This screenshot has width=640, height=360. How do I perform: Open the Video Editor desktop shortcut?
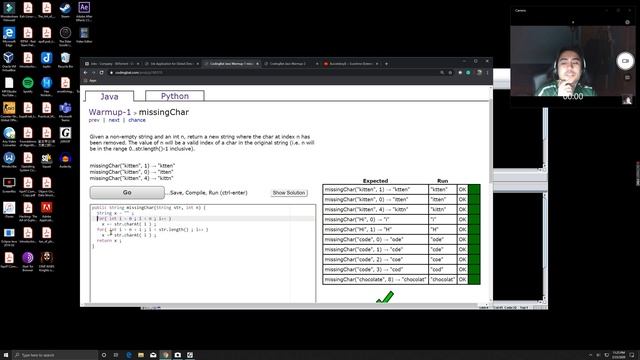pyautogui.click(x=84, y=36)
